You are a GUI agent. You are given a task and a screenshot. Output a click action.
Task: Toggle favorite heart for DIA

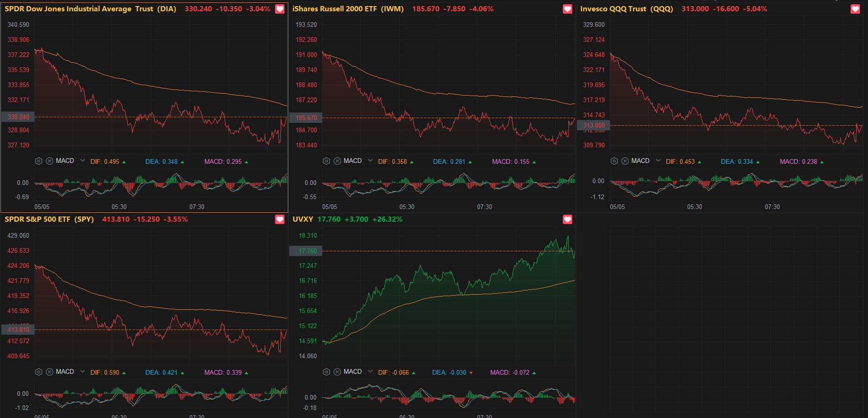pos(280,9)
